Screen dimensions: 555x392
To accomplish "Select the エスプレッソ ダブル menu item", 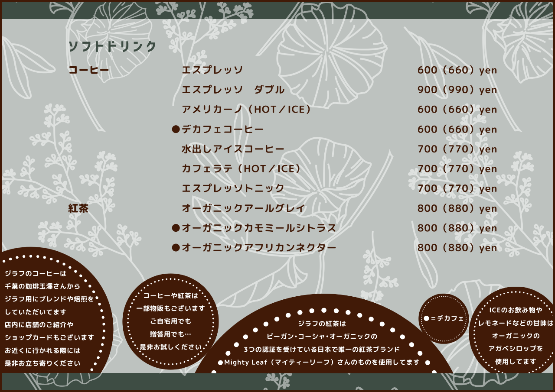I will click(x=233, y=90).
